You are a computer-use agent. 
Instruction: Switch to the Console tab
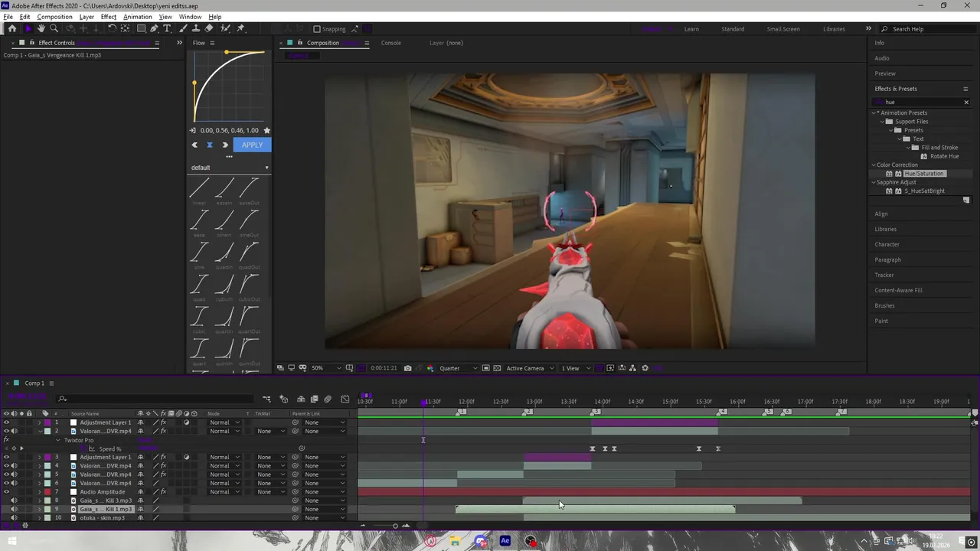391,43
